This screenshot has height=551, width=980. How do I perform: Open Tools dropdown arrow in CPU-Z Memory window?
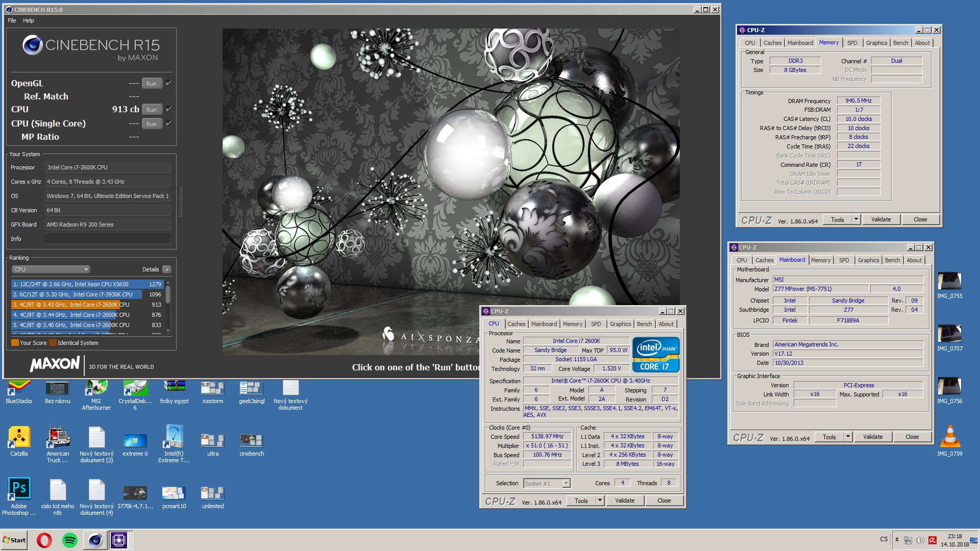point(856,219)
